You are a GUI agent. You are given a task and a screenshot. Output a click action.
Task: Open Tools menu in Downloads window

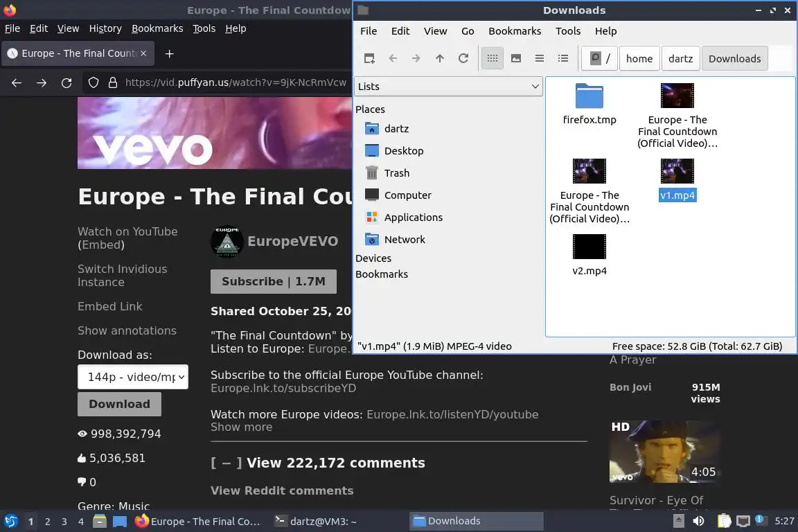[568, 31]
